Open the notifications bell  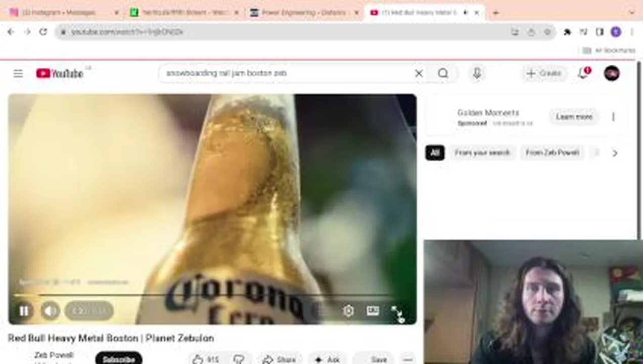click(x=584, y=73)
